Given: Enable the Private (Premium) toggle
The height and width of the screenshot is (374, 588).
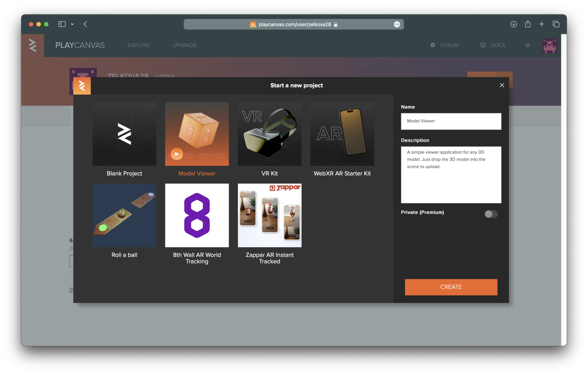Looking at the screenshot, I should pyautogui.click(x=491, y=214).
